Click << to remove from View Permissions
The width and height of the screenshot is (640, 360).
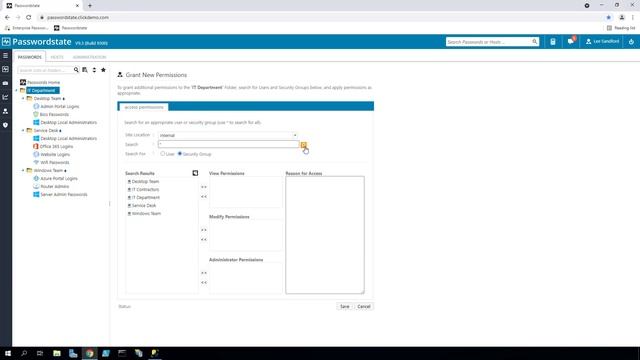(204, 197)
